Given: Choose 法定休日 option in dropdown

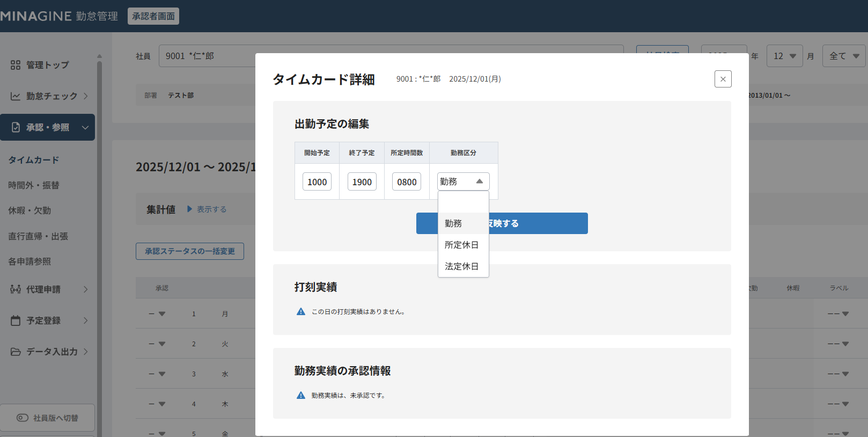Looking at the screenshot, I should pyautogui.click(x=461, y=266).
